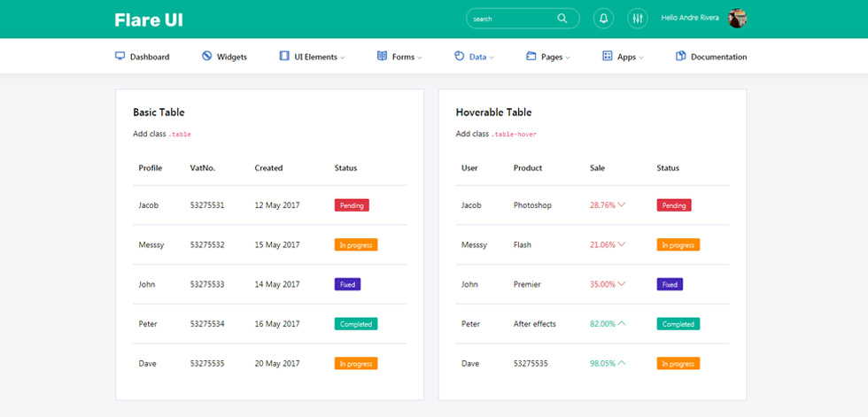Expand the Pages menu chevron
This screenshot has height=417, width=868.
pos(568,58)
